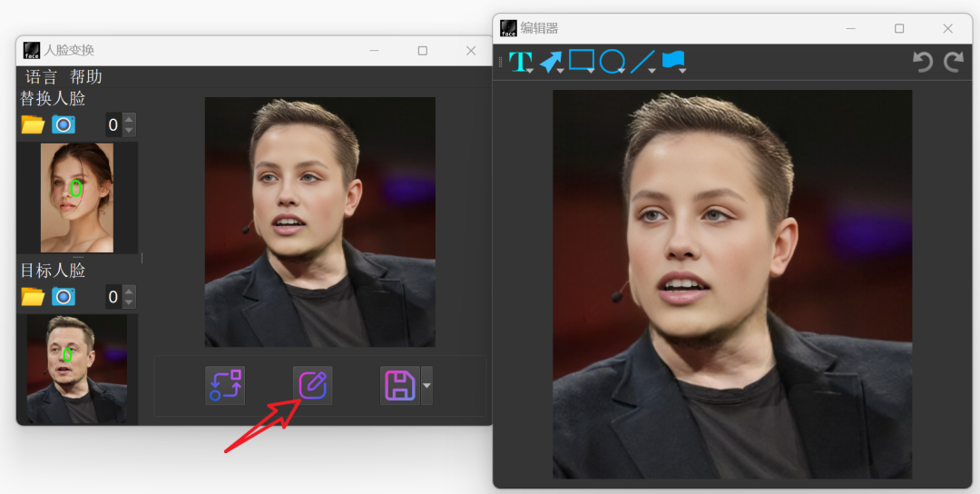
Task: Click camera icon under 替换人脸
Action: click(x=64, y=124)
